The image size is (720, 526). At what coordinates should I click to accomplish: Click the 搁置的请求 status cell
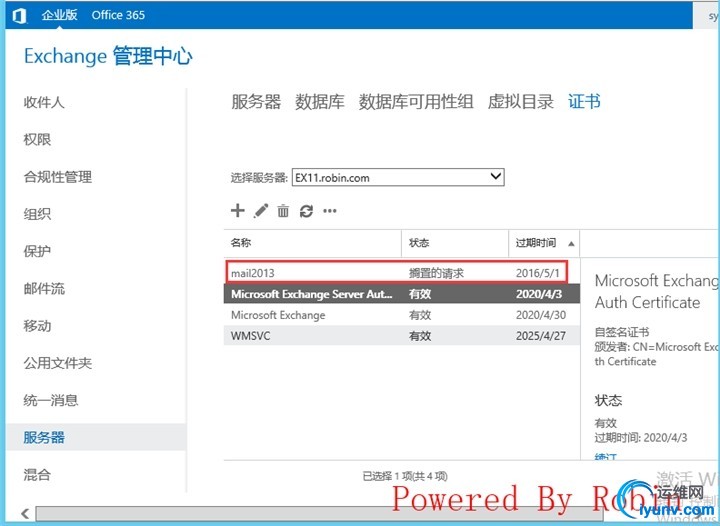[436, 273]
